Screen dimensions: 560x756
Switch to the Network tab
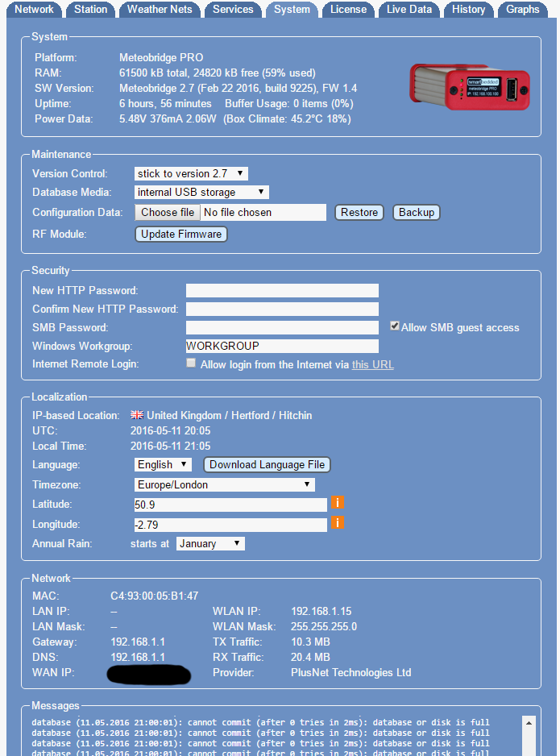34,10
